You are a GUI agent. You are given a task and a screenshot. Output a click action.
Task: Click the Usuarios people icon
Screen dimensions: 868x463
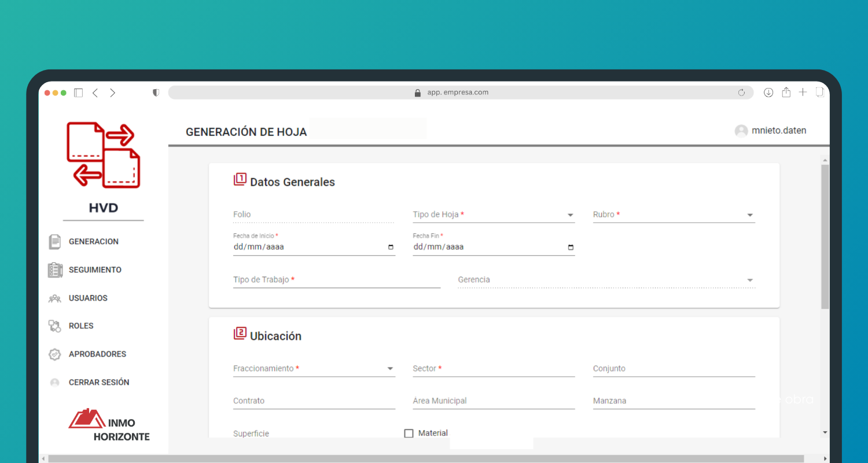55,299
